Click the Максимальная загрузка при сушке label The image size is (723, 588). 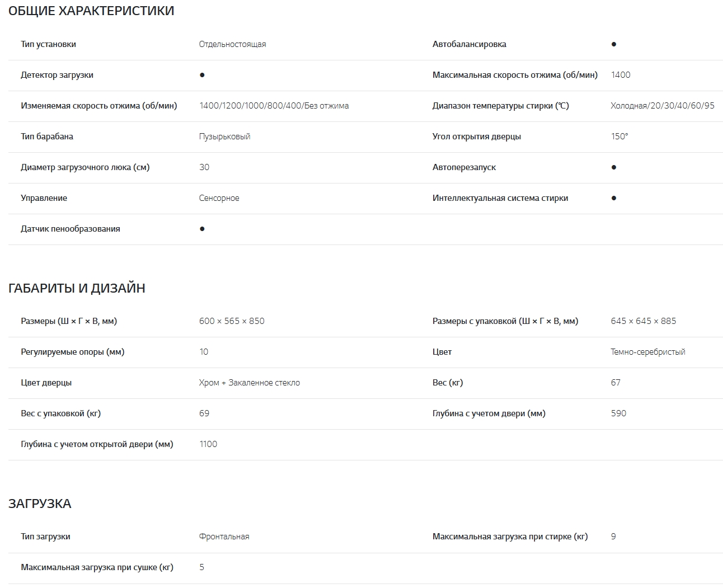(97, 567)
